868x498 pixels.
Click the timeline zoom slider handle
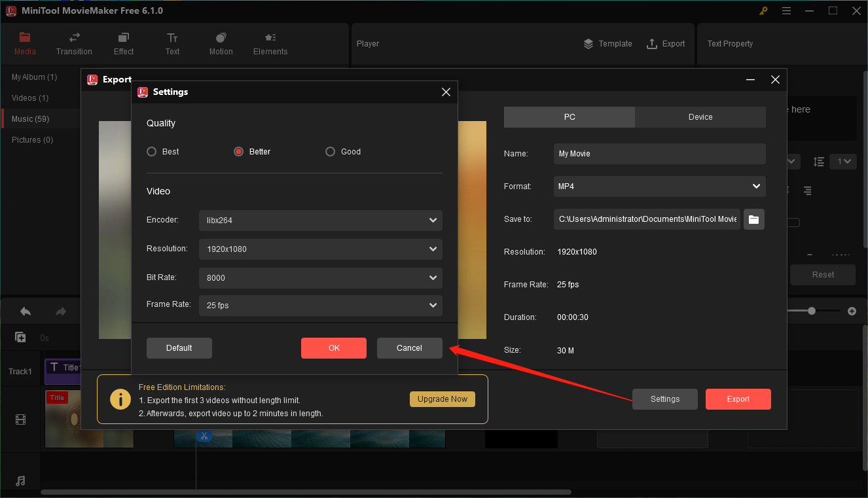[x=812, y=311]
